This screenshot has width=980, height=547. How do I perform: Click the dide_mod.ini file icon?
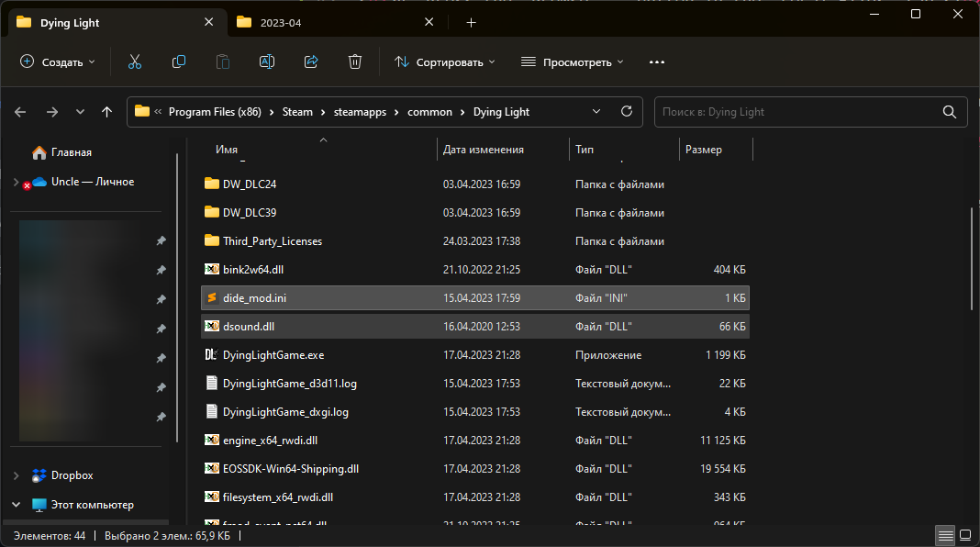(212, 297)
